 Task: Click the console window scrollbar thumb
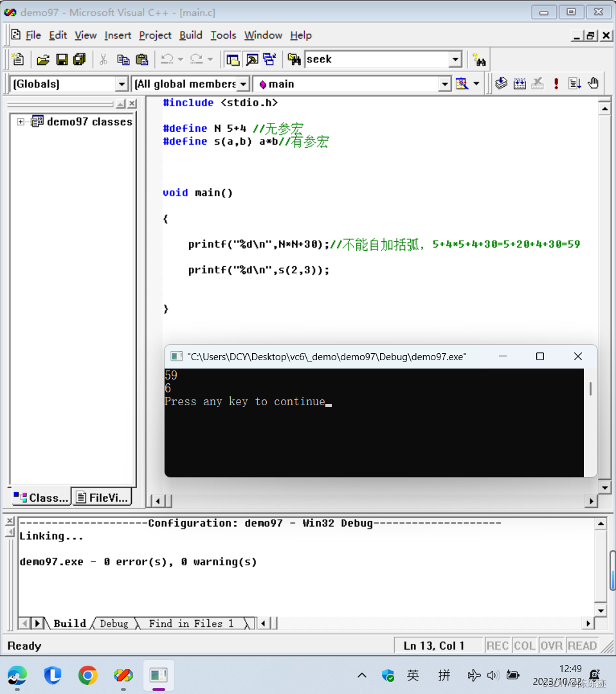590,388
